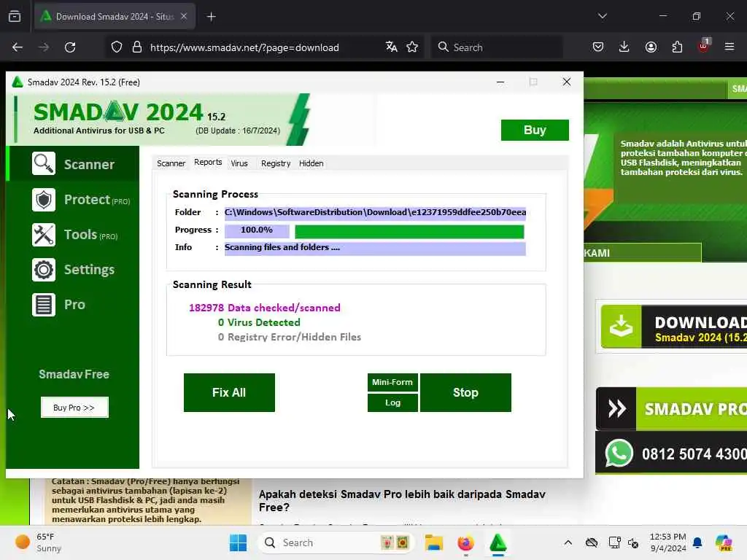Click the green Buy button

click(x=535, y=130)
